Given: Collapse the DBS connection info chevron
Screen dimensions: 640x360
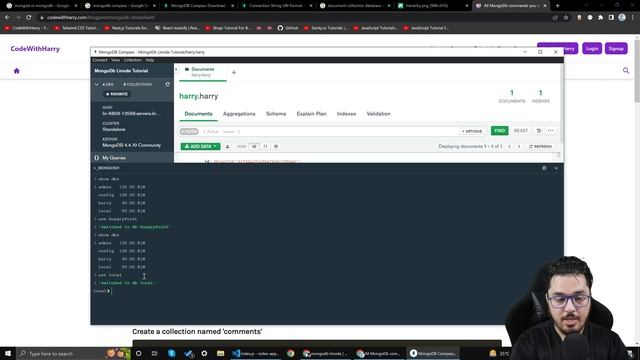Looking at the screenshot, I should (x=97, y=84).
